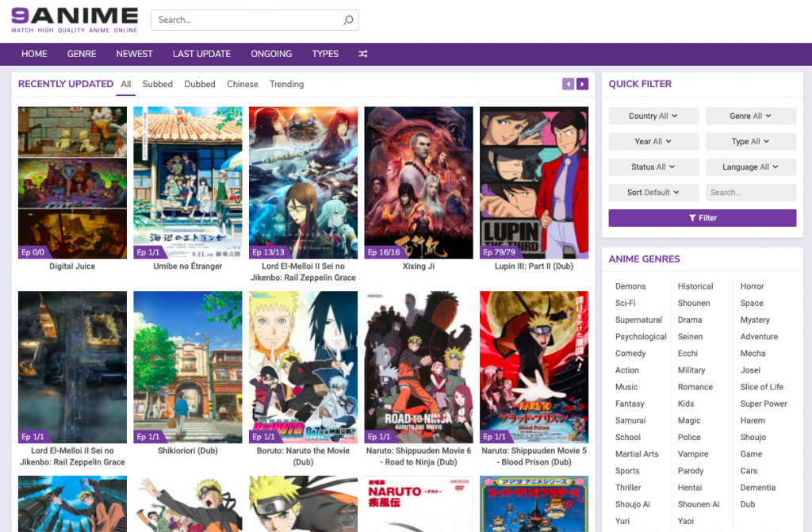The width and height of the screenshot is (812, 532).
Task: Switch to the Trending tab
Action: (286, 84)
